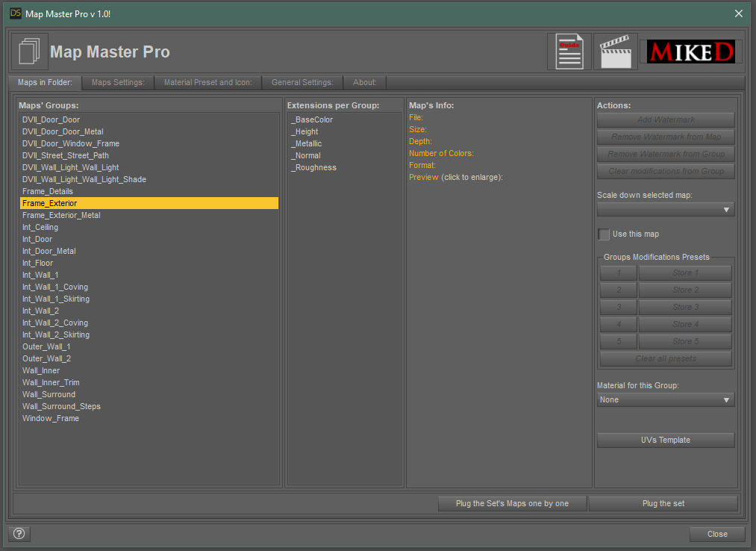
Task: Click the Store 3 preset button
Action: pyautogui.click(x=685, y=308)
